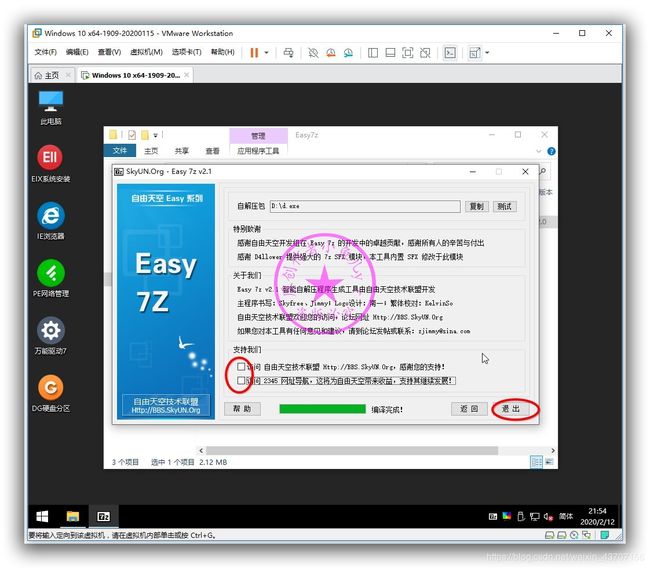Open the 查看 tab in Explorer ribbon
Image resolution: width=650 pixels, height=568 pixels.
coord(213,151)
